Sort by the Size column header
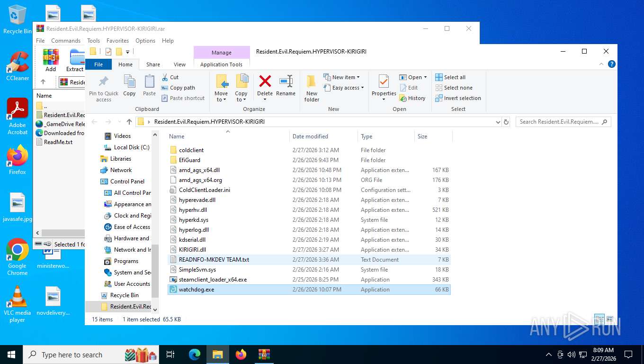The image size is (644, 364). (433, 136)
